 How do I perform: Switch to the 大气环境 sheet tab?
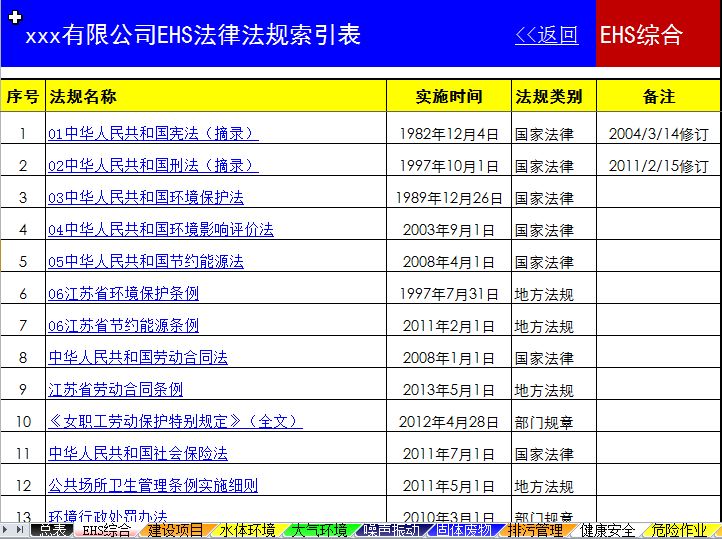point(319,530)
